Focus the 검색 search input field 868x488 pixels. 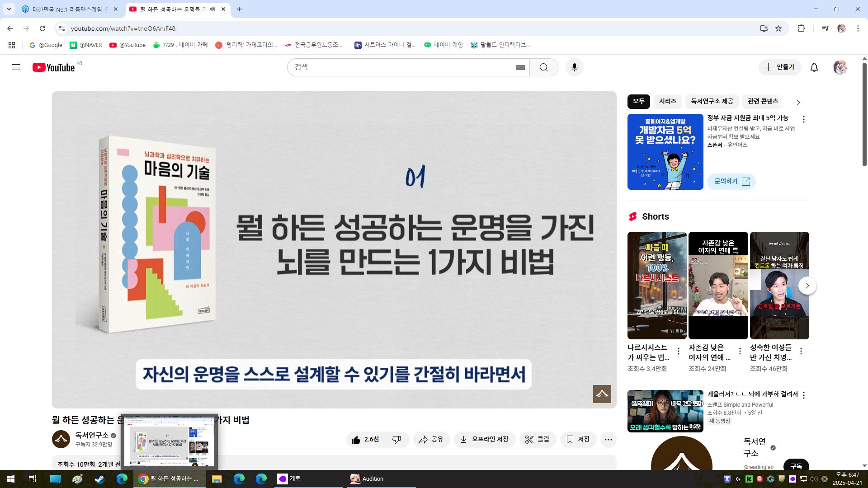click(402, 67)
